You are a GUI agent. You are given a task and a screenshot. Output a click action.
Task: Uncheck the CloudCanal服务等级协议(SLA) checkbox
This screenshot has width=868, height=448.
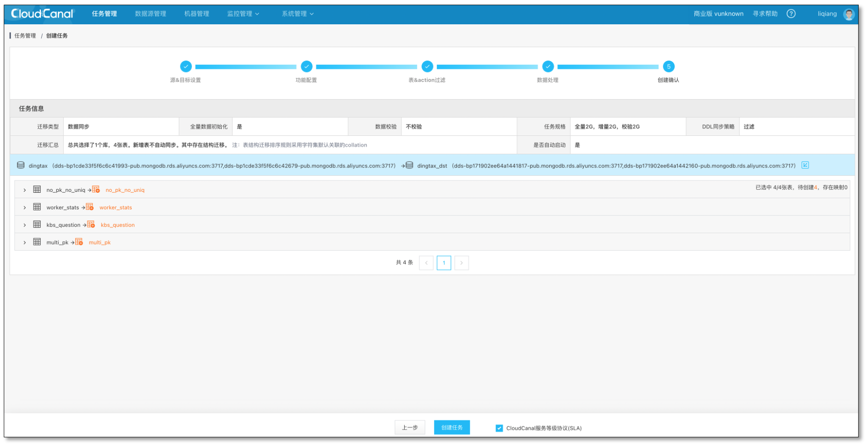coord(499,428)
